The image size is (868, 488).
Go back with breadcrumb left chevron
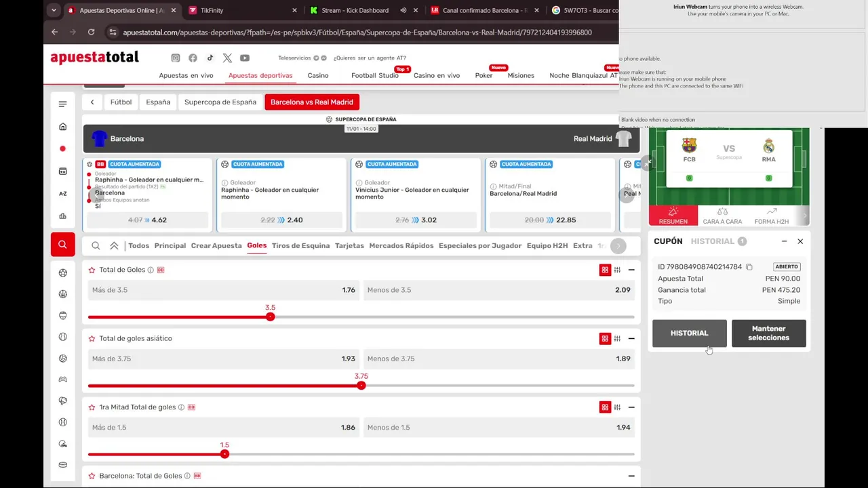click(92, 102)
